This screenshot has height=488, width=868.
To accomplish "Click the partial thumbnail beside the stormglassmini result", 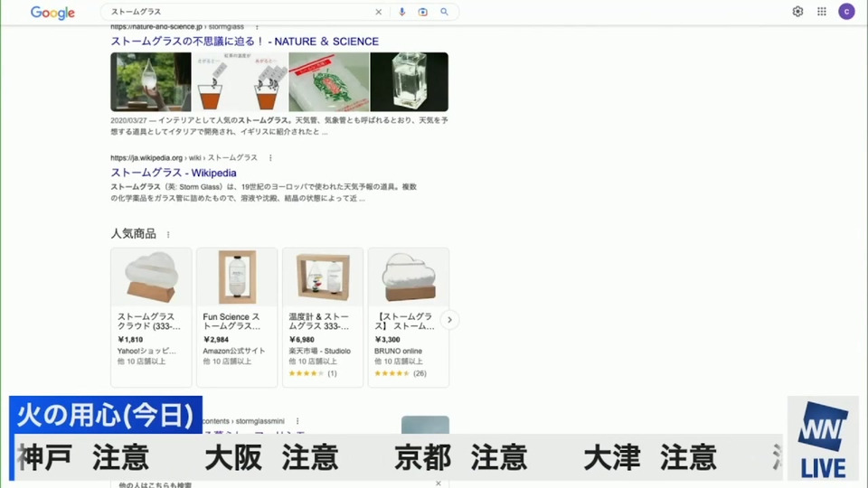I will click(x=425, y=425).
